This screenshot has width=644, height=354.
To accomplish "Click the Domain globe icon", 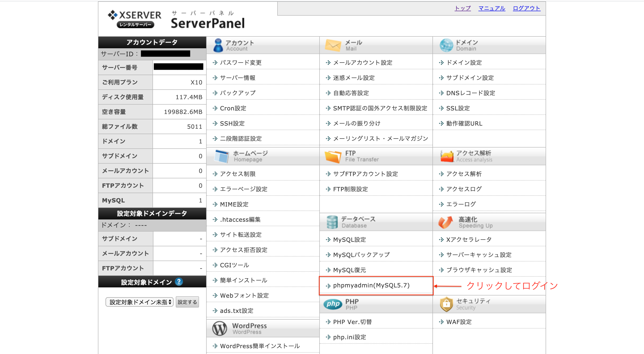I will coord(446,45).
